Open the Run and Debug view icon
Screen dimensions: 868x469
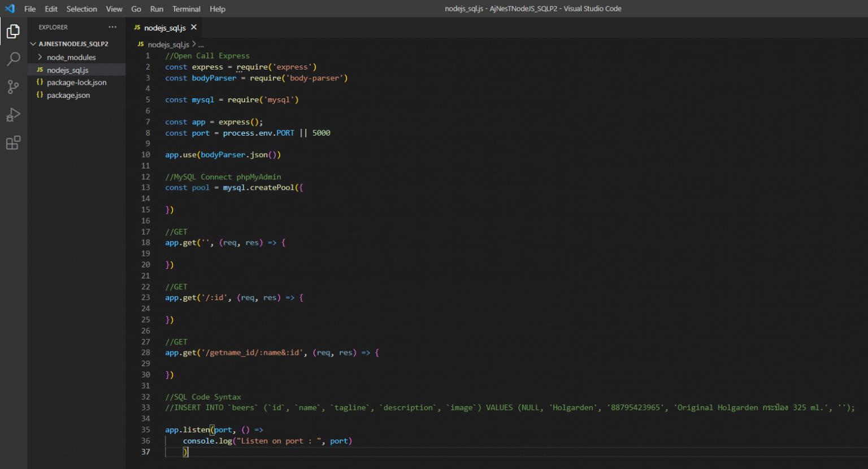(13, 115)
